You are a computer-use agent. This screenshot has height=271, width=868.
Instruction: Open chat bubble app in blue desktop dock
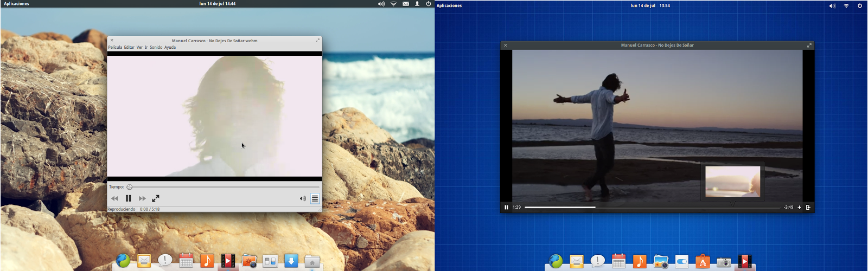[x=598, y=261]
